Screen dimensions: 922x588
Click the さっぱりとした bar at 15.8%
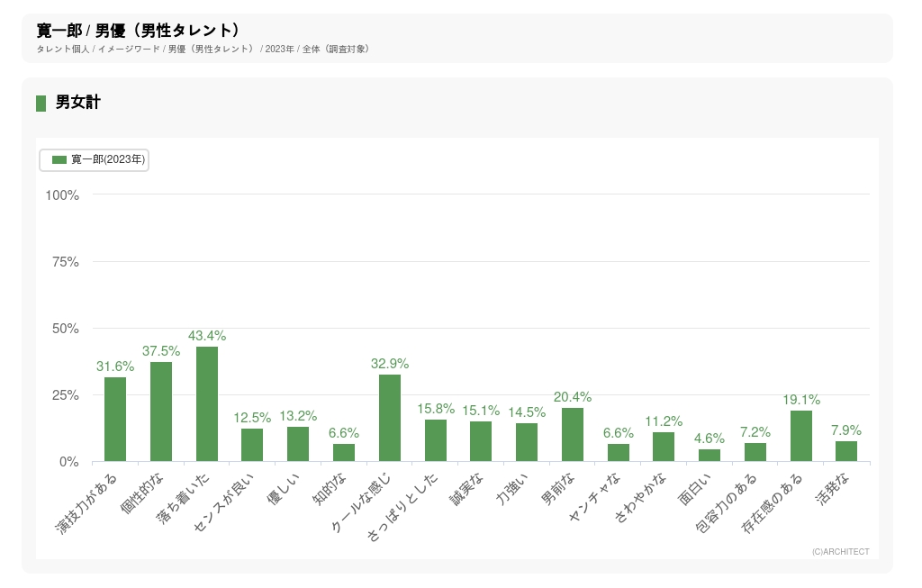click(x=436, y=440)
